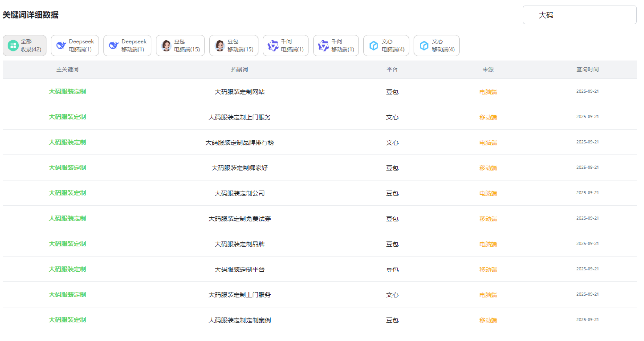Image resolution: width=644 pixels, height=341 pixels.
Task: Click the 千问 star icon for 电脑端
Action: (x=273, y=46)
